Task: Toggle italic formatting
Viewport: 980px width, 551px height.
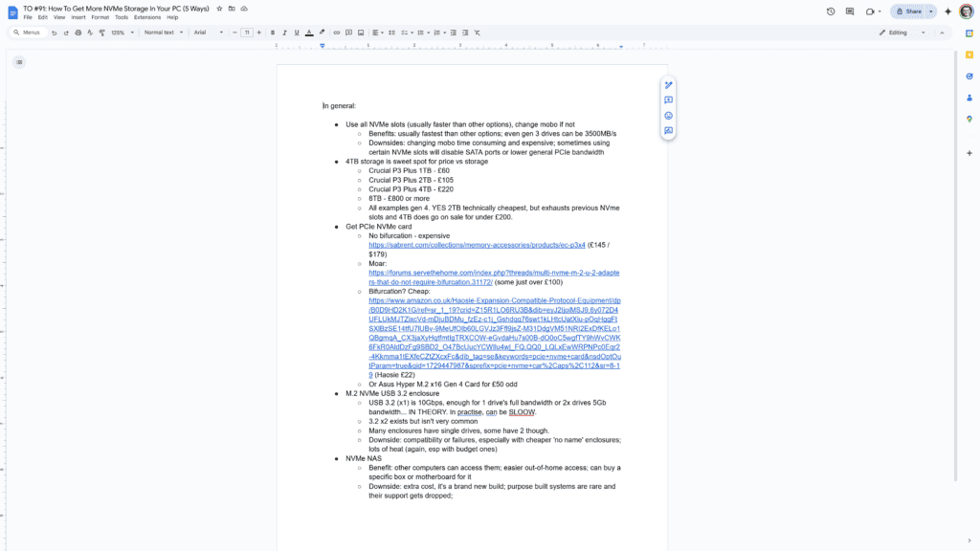Action: (284, 33)
